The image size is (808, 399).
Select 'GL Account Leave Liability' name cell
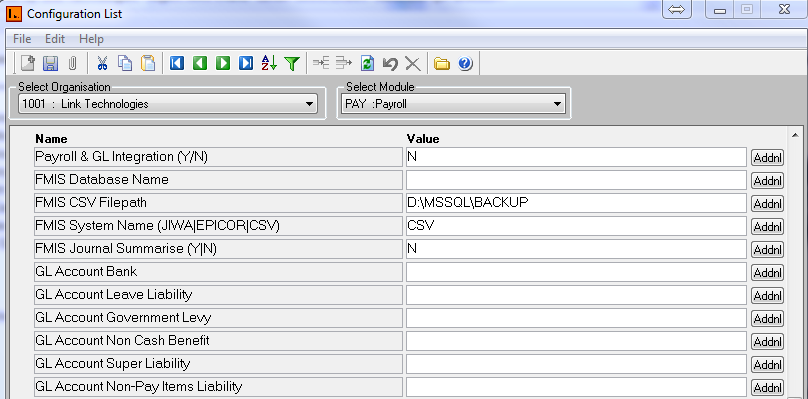[218, 294]
